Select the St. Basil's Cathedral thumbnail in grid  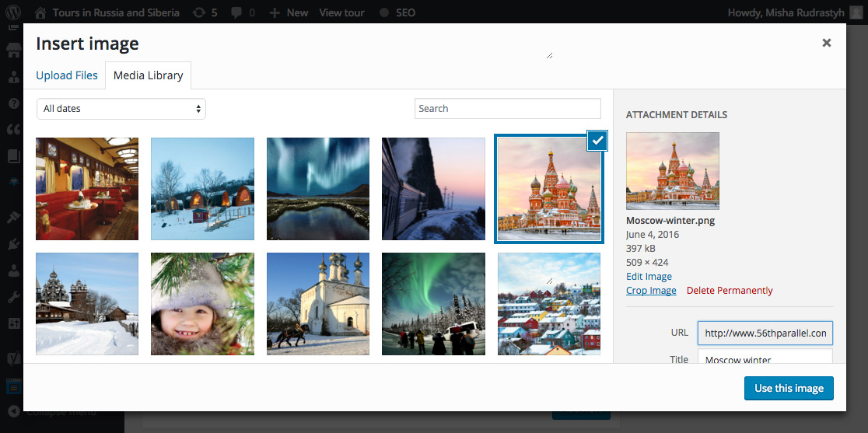[x=548, y=189]
